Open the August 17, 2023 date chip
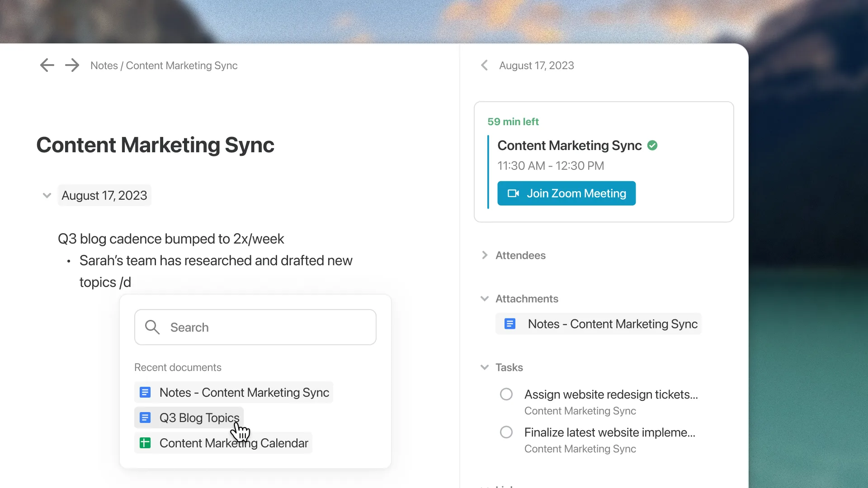Viewport: 868px width, 488px height. click(x=104, y=195)
